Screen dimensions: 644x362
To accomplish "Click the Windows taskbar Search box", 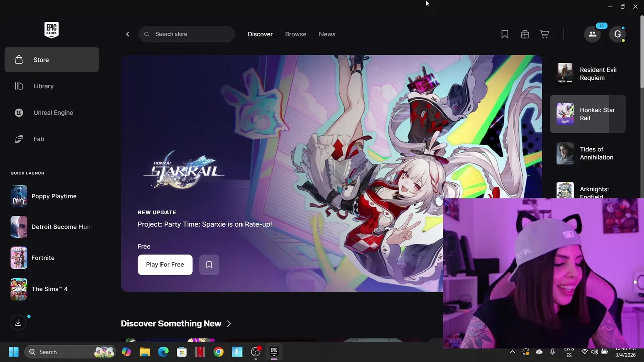I will coord(70,352).
